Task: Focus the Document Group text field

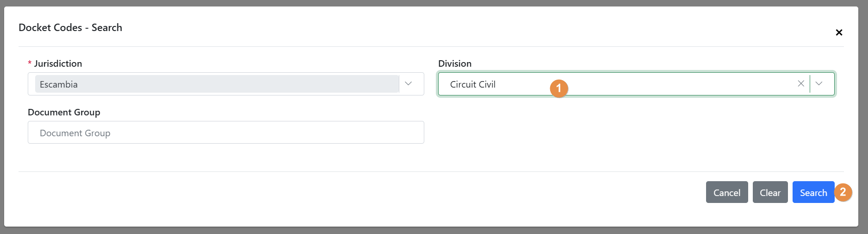Action: pos(226,133)
